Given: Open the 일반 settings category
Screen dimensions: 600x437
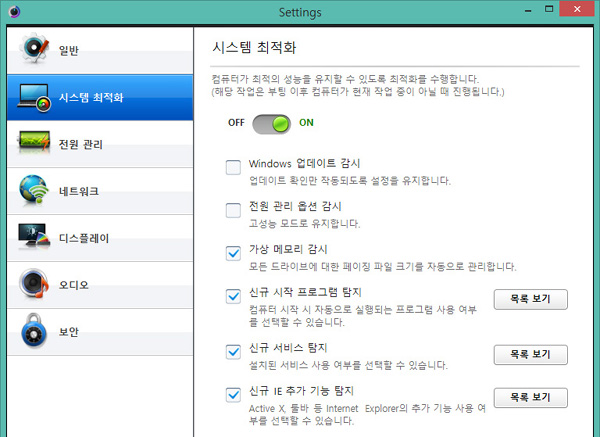Looking at the screenshot, I should pos(100,51).
